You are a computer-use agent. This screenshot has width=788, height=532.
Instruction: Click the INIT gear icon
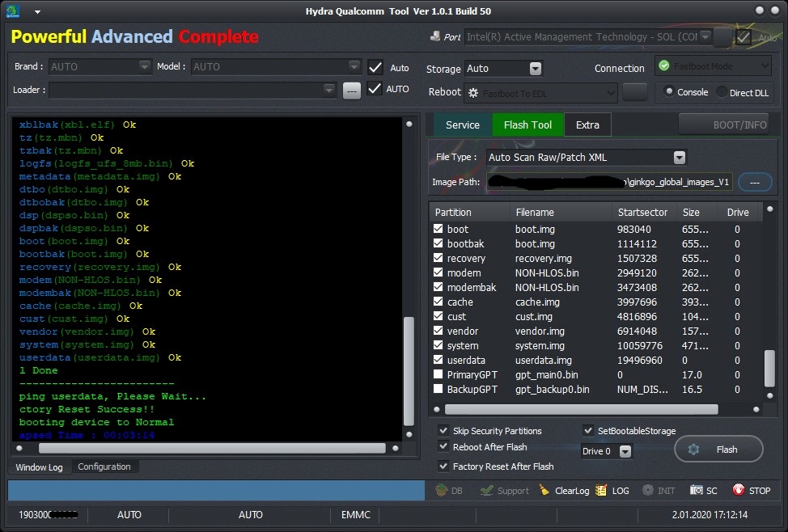tap(648, 490)
